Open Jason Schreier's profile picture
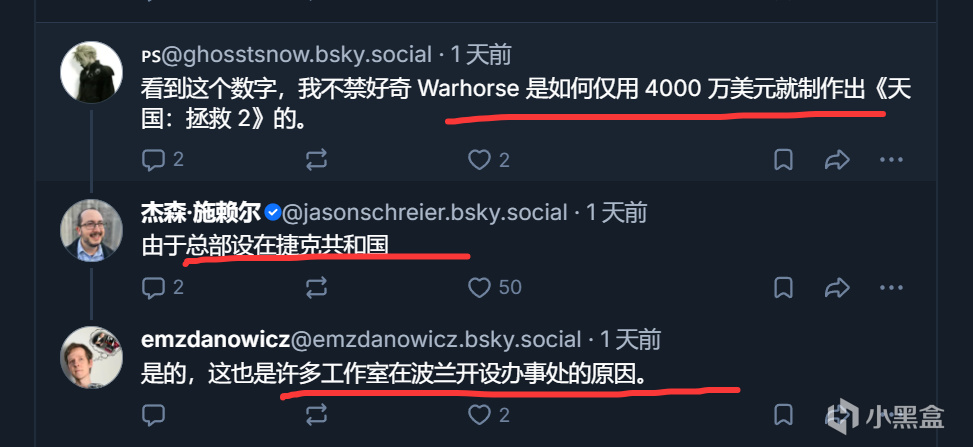973x447 pixels. [x=91, y=230]
